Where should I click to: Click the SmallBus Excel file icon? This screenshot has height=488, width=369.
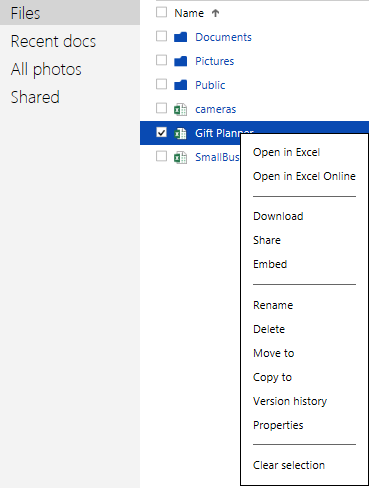click(180, 157)
